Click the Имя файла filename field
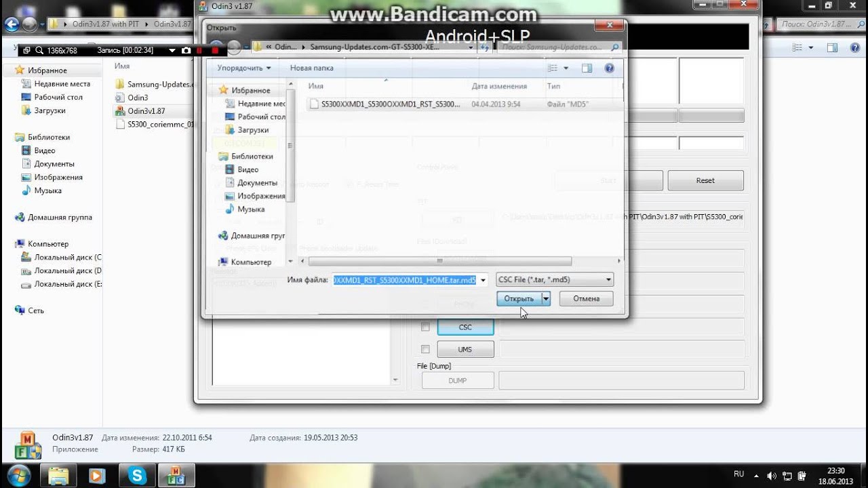Image resolution: width=868 pixels, height=488 pixels. 406,279
